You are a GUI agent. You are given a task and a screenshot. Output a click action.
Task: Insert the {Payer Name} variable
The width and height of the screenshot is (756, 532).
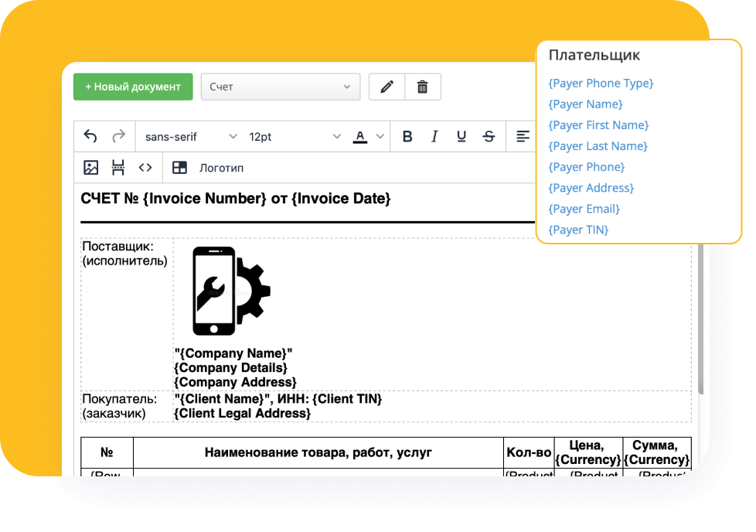(585, 104)
